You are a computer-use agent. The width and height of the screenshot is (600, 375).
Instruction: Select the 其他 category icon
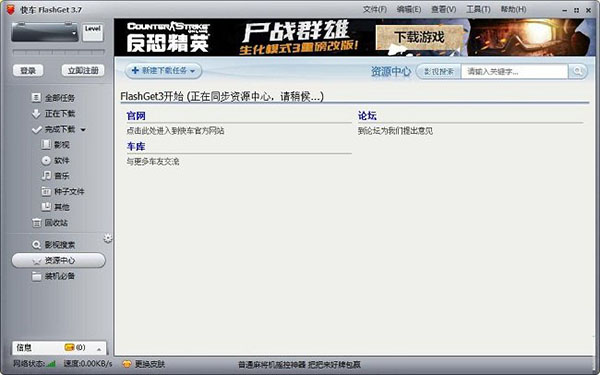pyautogui.click(x=46, y=207)
